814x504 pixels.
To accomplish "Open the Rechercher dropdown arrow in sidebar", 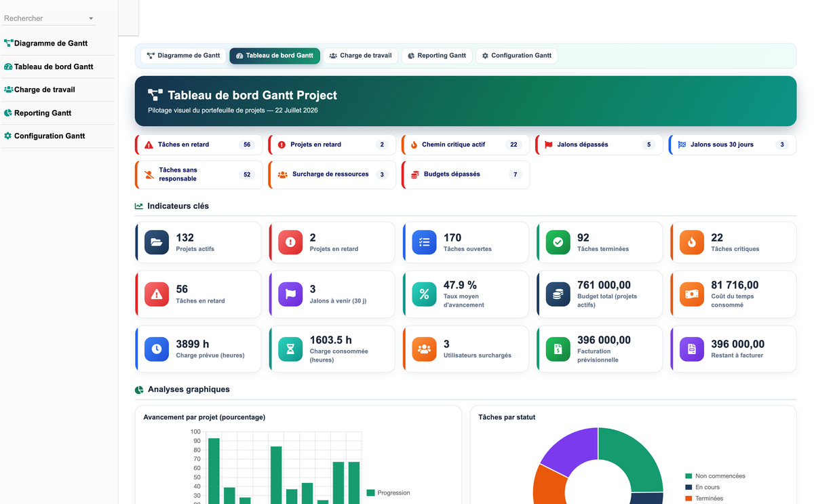I will pyautogui.click(x=91, y=19).
